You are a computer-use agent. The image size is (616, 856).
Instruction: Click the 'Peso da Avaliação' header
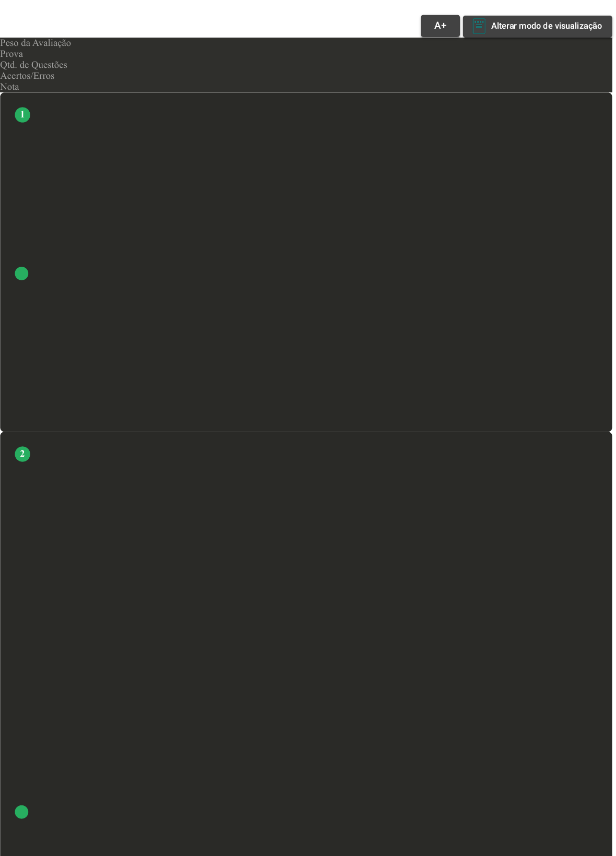[35, 43]
